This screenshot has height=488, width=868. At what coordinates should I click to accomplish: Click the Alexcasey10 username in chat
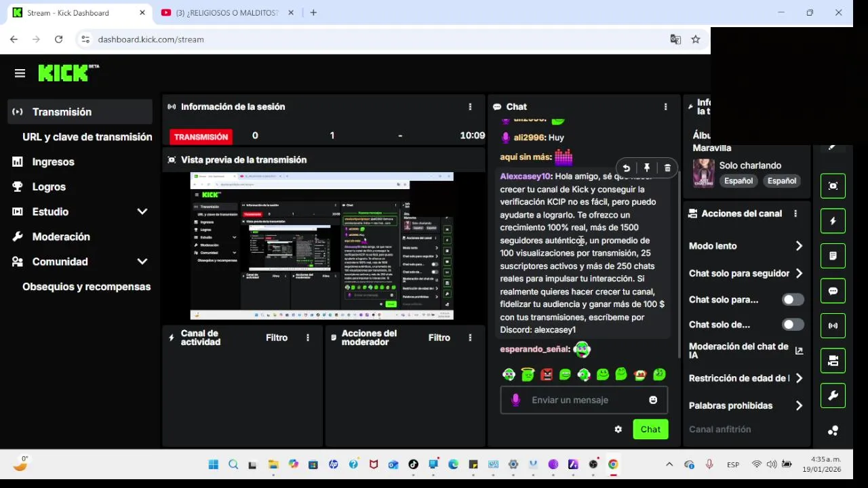pos(526,176)
